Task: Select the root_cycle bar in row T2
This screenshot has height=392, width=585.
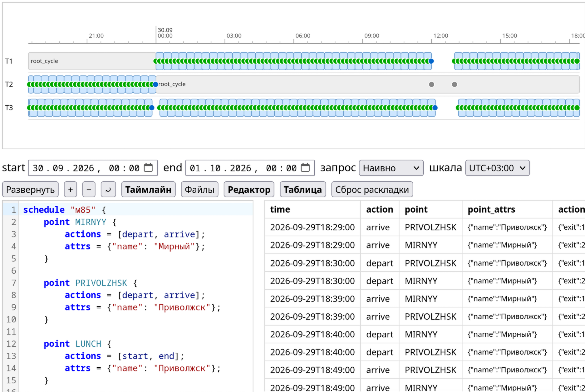Action: point(368,84)
